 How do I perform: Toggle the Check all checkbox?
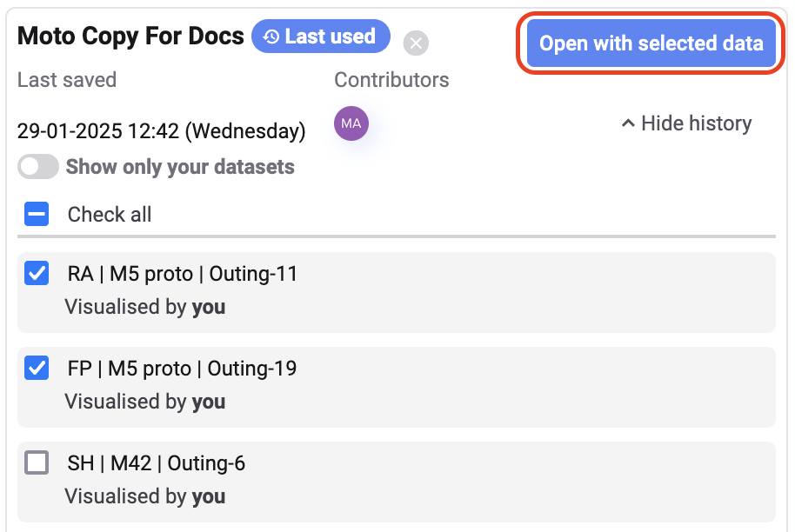tap(37, 214)
